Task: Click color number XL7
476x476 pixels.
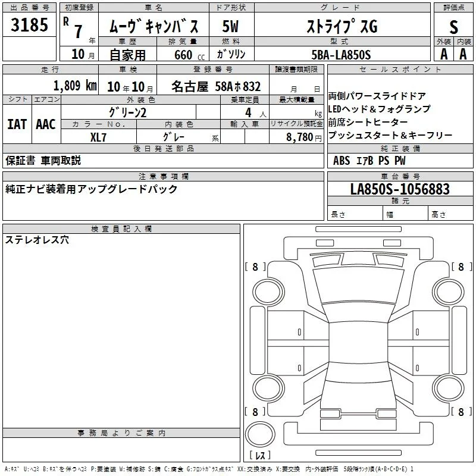Action: click(98, 137)
